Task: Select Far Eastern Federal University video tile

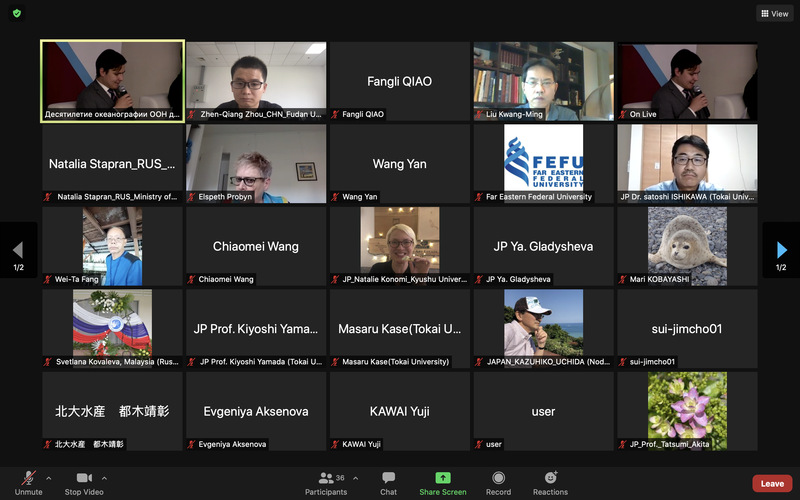Action: [543, 163]
